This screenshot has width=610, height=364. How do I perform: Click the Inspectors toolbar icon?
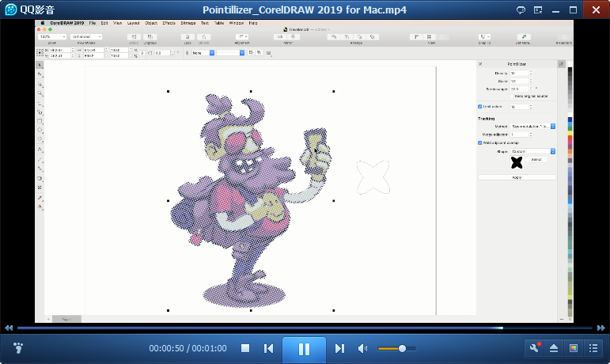(564, 36)
